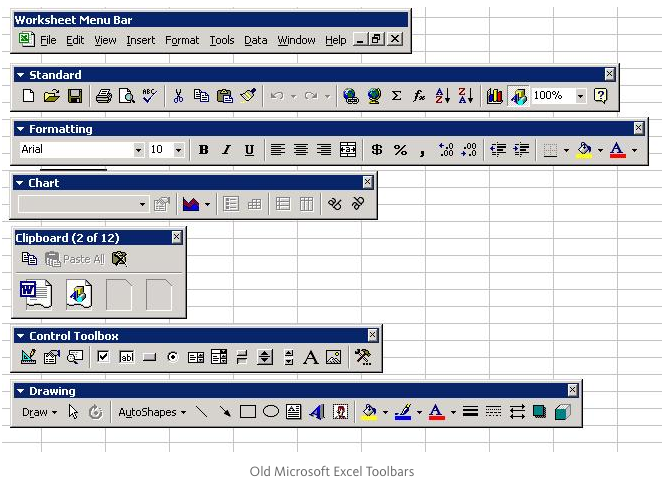The image size is (667, 485).
Task: Select the Check Box control in Control Toolbox
Action: pyautogui.click(x=103, y=357)
